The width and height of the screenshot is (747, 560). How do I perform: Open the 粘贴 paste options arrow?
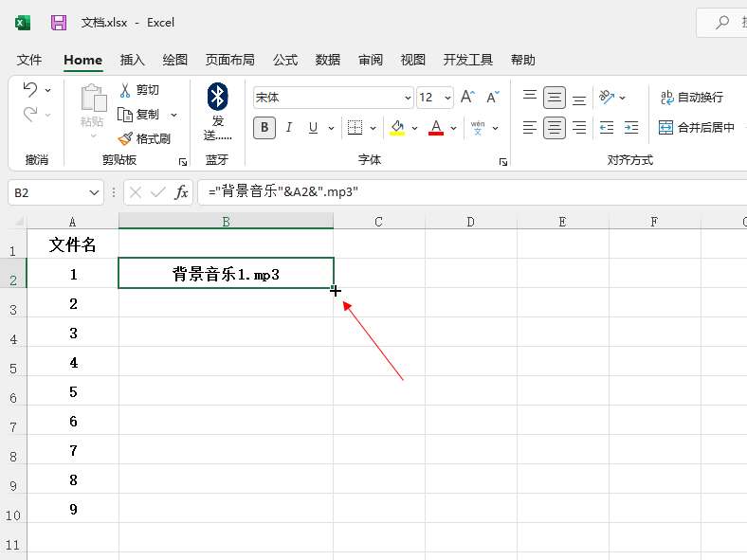pos(93,136)
